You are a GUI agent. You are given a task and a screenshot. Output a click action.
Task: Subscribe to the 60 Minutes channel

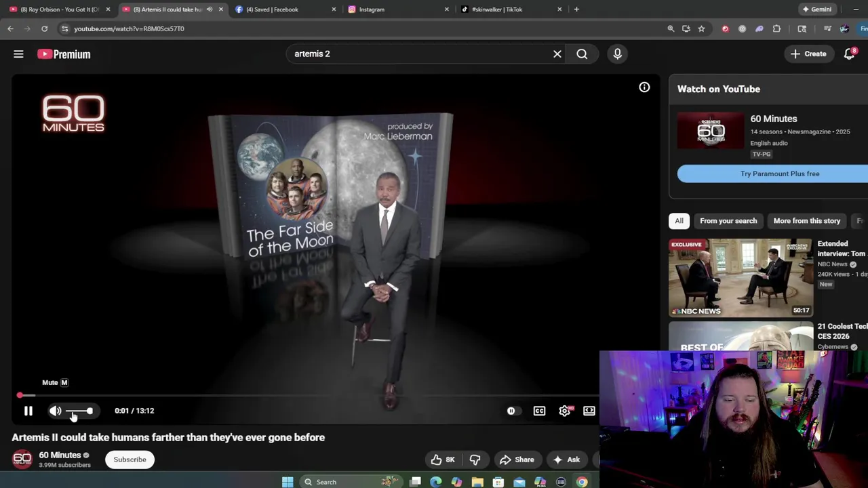click(x=130, y=460)
